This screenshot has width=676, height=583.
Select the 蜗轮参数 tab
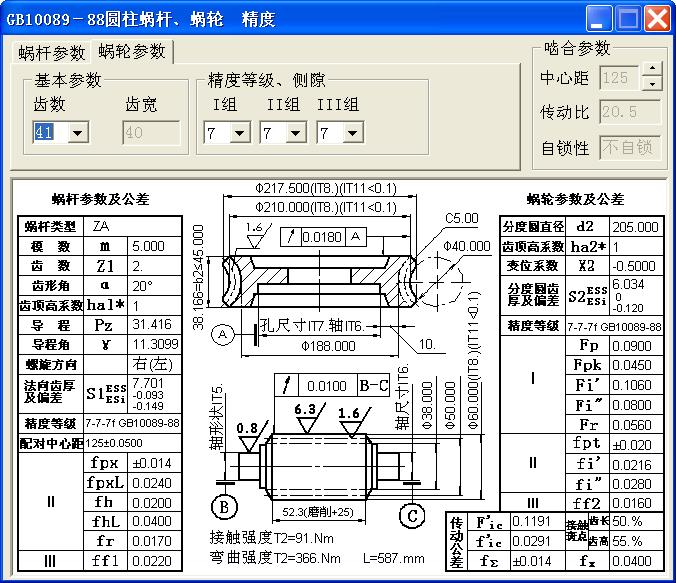pos(132,51)
